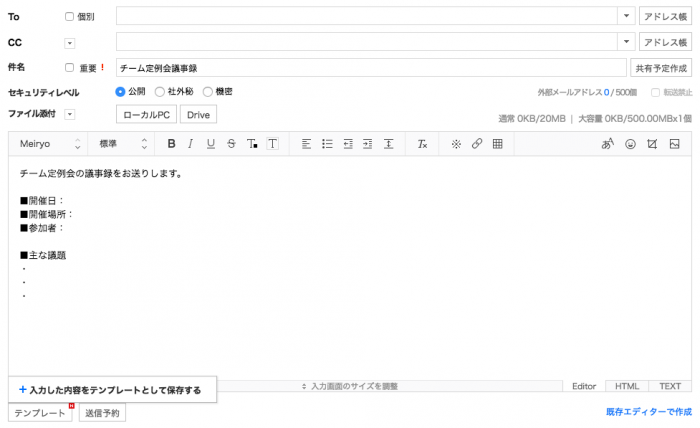Select the 社外秘 security level
The width and height of the screenshot is (700, 428).
160,92
